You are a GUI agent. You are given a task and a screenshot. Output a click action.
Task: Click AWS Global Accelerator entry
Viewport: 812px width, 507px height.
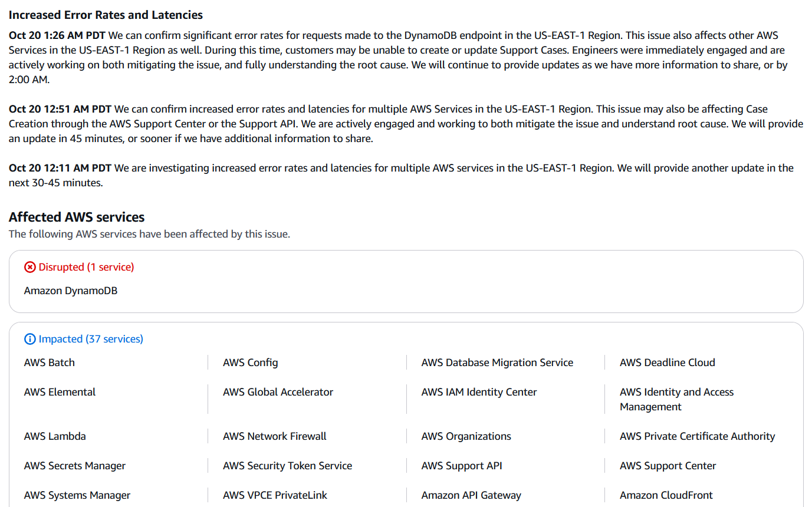278,392
